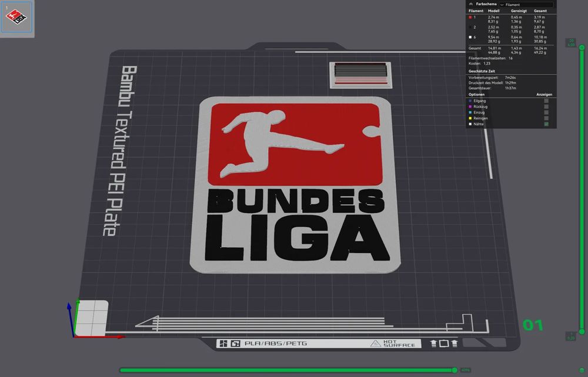The width and height of the screenshot is (588, 377).
Task: Select the plate 1 thumbnail
Action: [x=16, y=18]
